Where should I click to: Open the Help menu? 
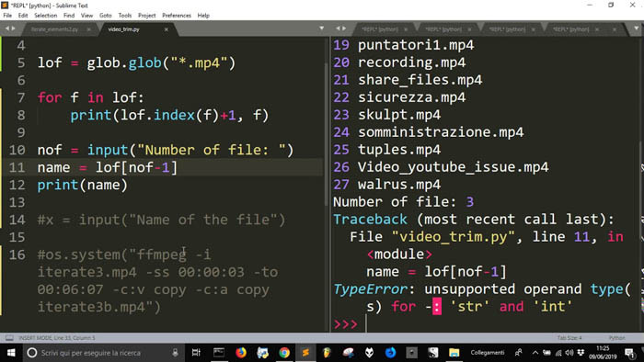(203, 16)
